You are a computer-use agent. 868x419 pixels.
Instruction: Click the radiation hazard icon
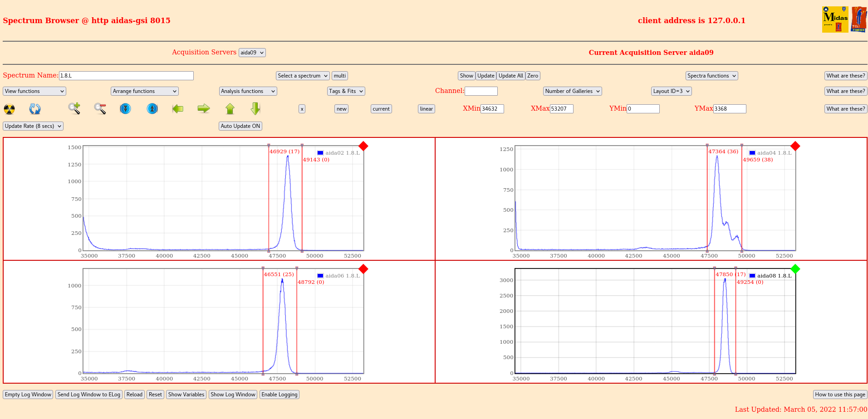click(9, 109)
